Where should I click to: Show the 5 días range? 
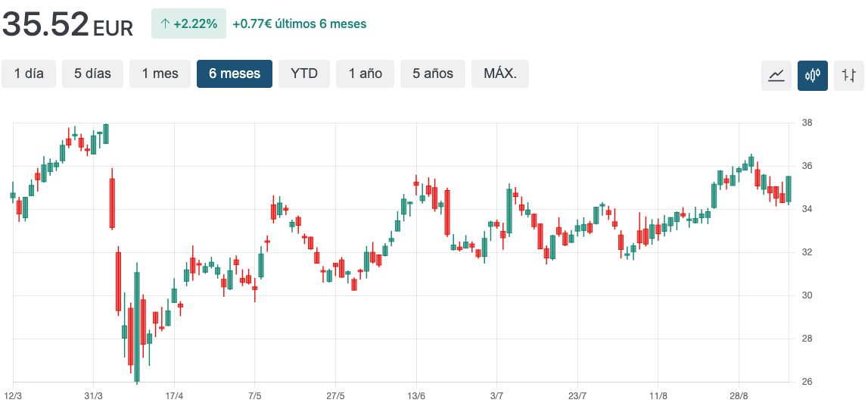click(x=92, y=73)
